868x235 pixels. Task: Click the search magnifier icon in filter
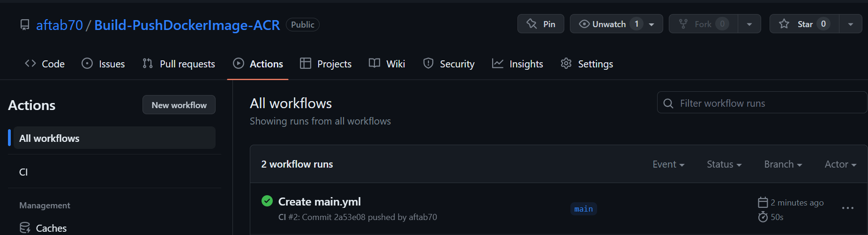tap(668, 103)
